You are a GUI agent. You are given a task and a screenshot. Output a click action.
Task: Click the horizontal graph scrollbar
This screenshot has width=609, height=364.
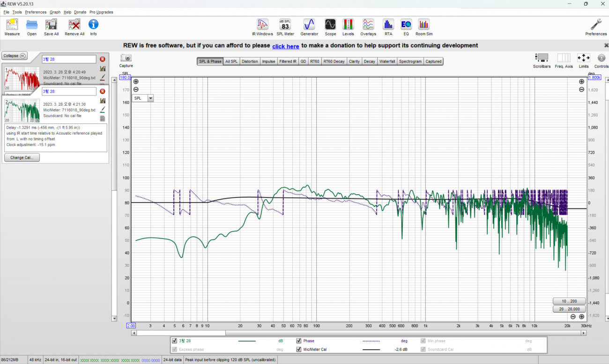pyautogui.click(x=358, y=333)
